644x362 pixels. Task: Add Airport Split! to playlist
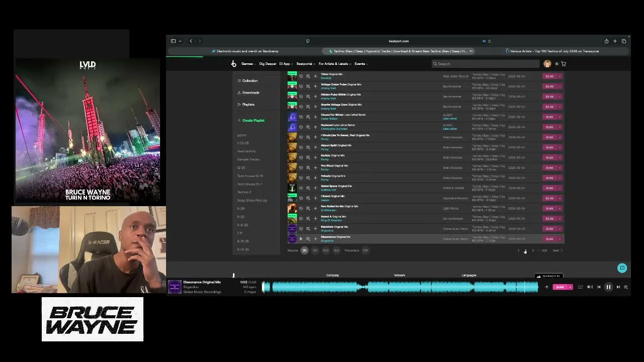pyautogui.click(x=315, y=147)
